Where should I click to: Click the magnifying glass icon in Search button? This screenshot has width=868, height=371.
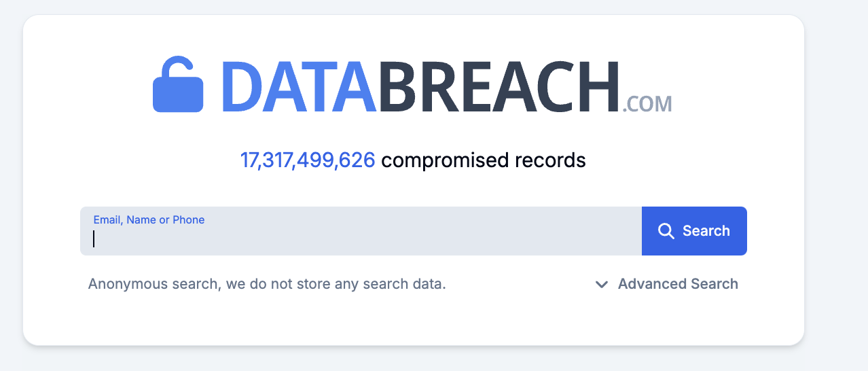point(666,231)
